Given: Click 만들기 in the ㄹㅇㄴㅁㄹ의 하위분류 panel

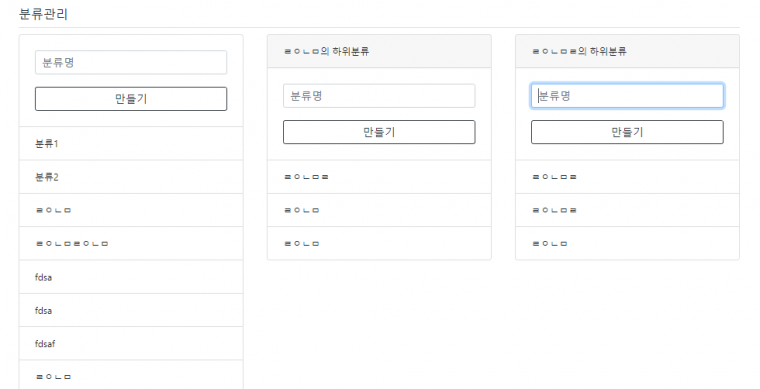Looking at the screenshot, I should [x=627, y=132].
